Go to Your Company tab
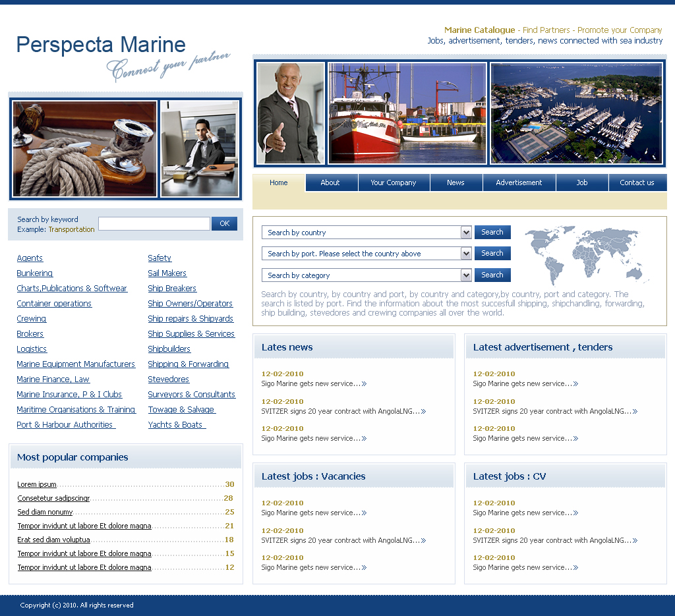 pos(394,182)
